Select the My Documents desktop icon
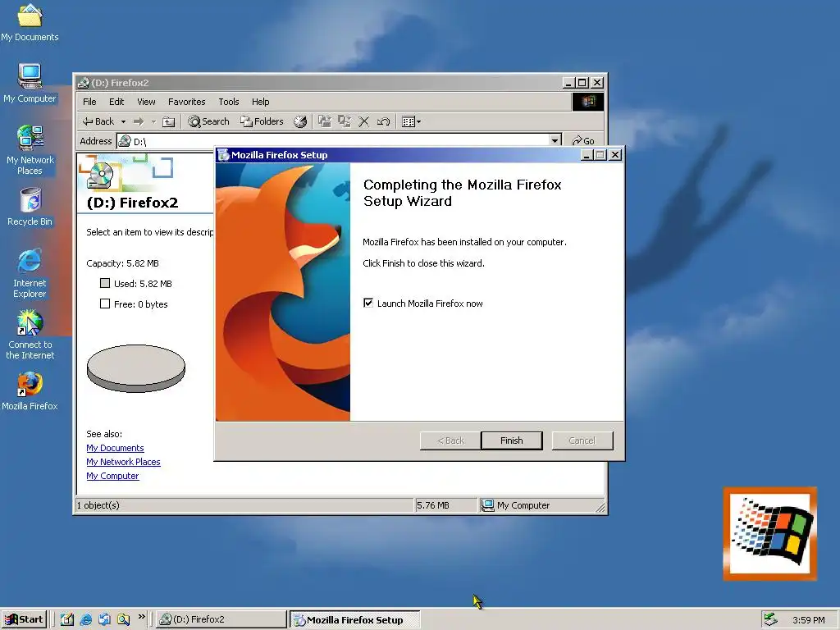This screenshot has height=630, width=840. (x=30, y=22)
